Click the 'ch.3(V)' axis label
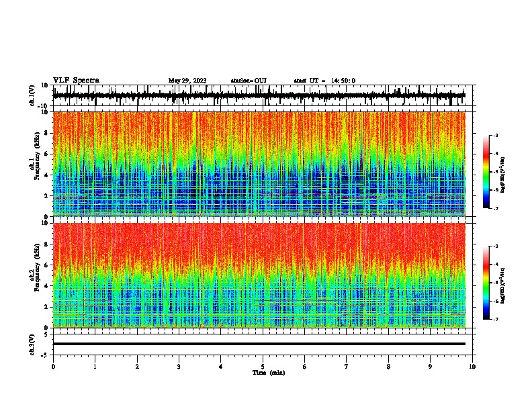Viewport: 532px width, 411px height. [x=32, y=345]
